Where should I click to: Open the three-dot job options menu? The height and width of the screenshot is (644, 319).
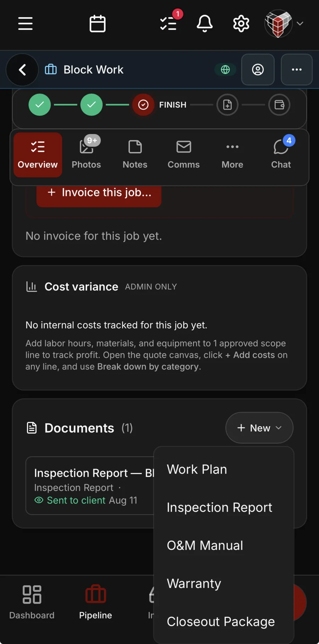pyautogui.click(x=297, y=69)
